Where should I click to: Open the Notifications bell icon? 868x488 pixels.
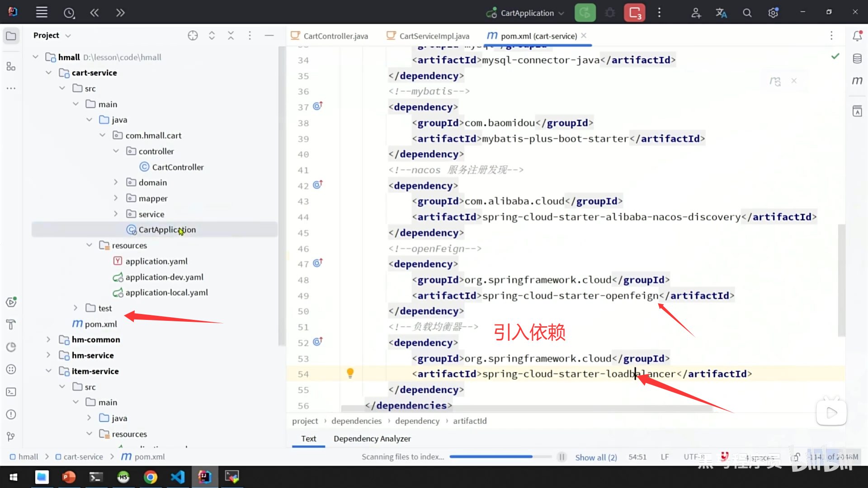857,36
